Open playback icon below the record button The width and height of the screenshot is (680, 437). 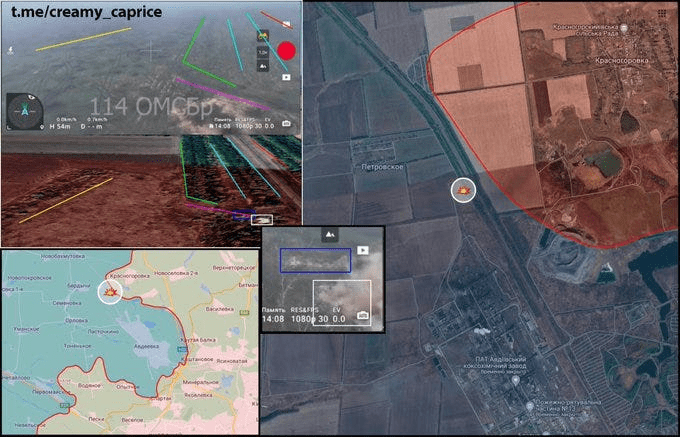click(287, 76)
